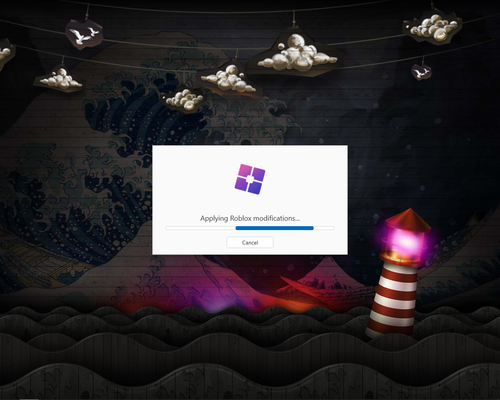
Task: Click the blue progress bar
Action: (250, 228)
